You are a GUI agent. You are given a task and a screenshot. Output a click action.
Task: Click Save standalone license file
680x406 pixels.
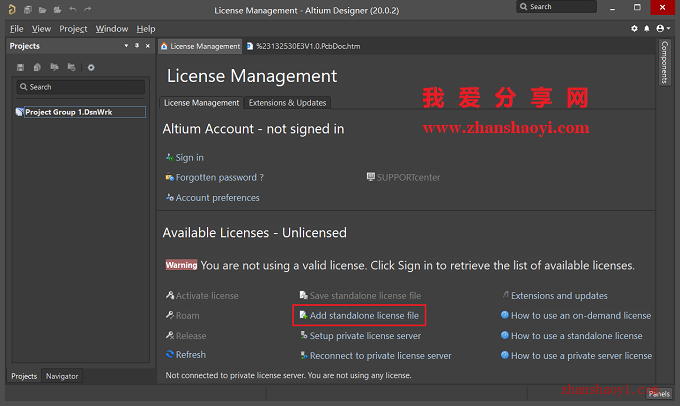[365, 296]
